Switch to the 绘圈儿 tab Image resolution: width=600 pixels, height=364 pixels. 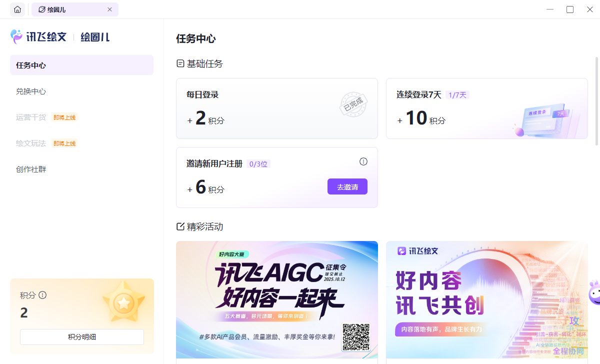coord(75,9)
